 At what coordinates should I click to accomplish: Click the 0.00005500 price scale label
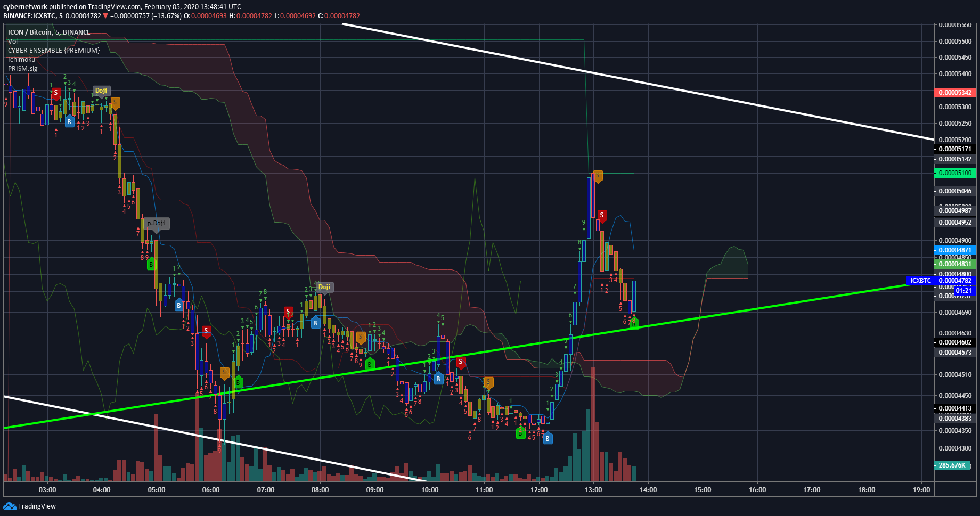[956, 41]
